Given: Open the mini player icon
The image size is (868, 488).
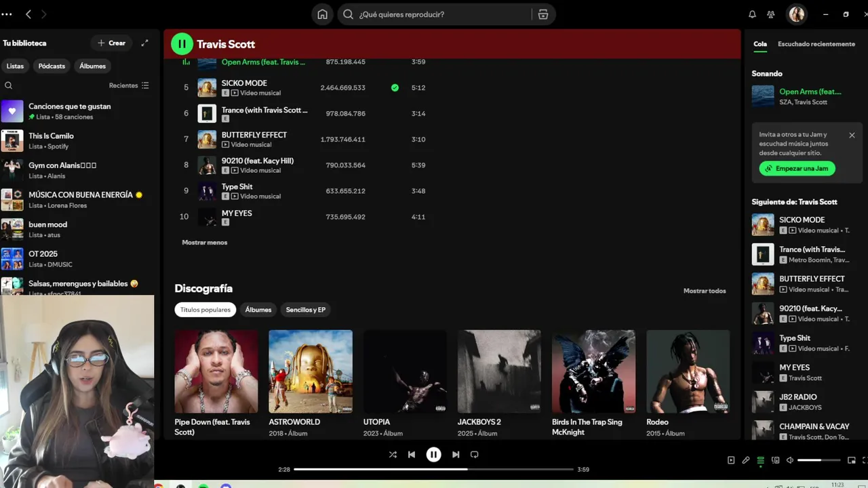Looking at the screenshot, I should [x=852, y=460].
